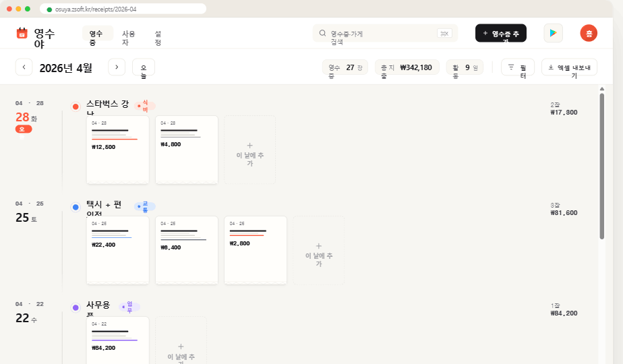Click the vertical scrollbar thumb
The width and height of the screenshot is (623, 364).
tap(602, 166)
